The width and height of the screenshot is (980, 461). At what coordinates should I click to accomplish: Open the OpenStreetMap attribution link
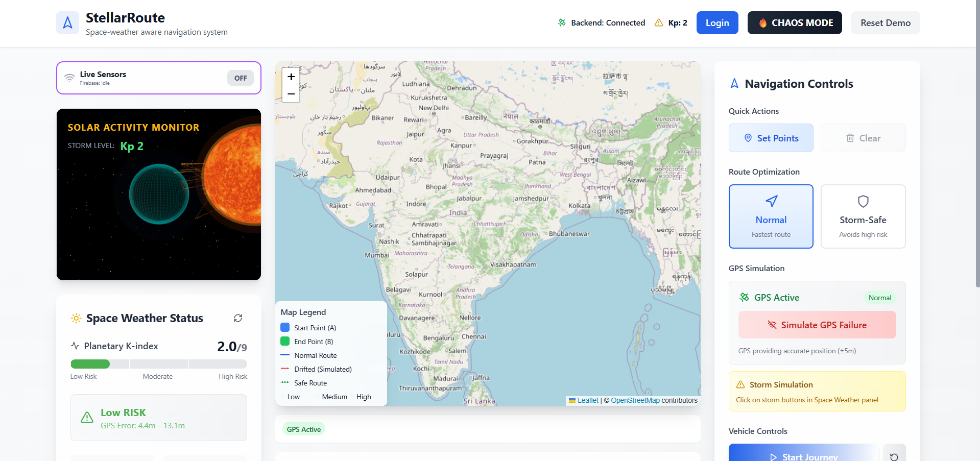tap(635, 400)
